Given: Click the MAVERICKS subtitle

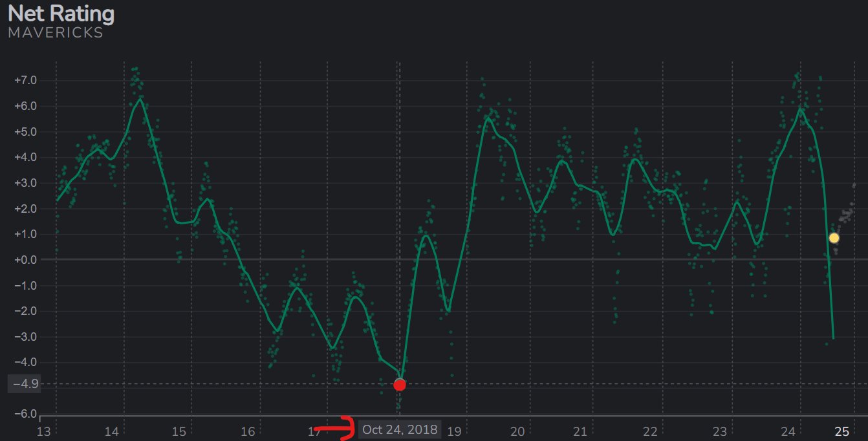Looking at the screenshot, I should coord(56,32).
